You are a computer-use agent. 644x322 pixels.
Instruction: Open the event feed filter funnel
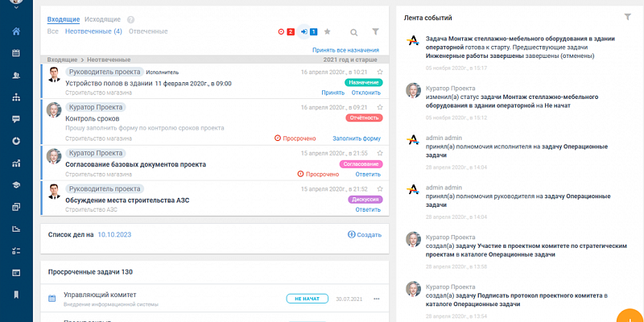pos(627,17)
